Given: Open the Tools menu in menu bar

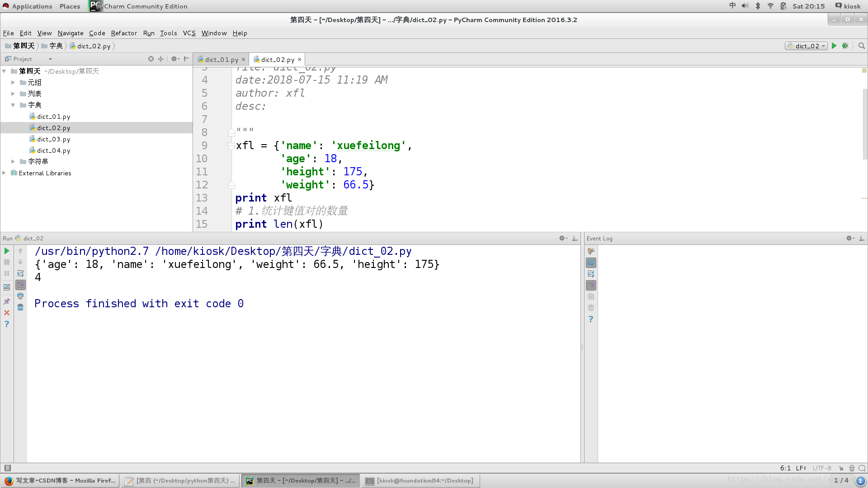Looking at the screenshot, I should click(x=168, y=33).
